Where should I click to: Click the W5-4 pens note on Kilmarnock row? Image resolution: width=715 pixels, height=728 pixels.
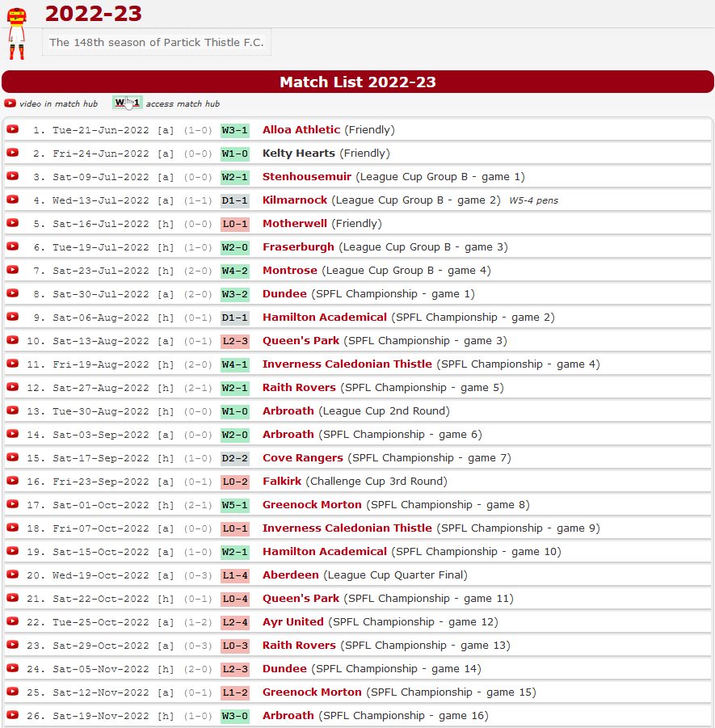pos(533,200)
